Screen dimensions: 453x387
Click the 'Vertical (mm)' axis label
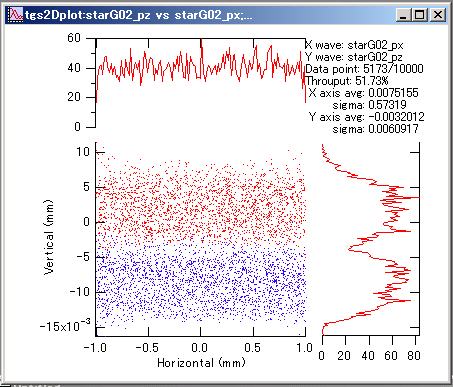tap(49, 237)
